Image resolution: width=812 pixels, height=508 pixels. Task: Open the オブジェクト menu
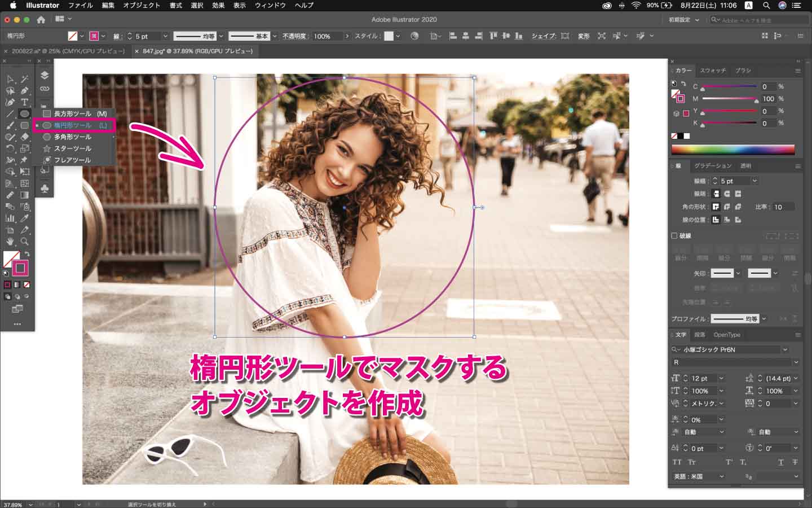click(142, 5)
